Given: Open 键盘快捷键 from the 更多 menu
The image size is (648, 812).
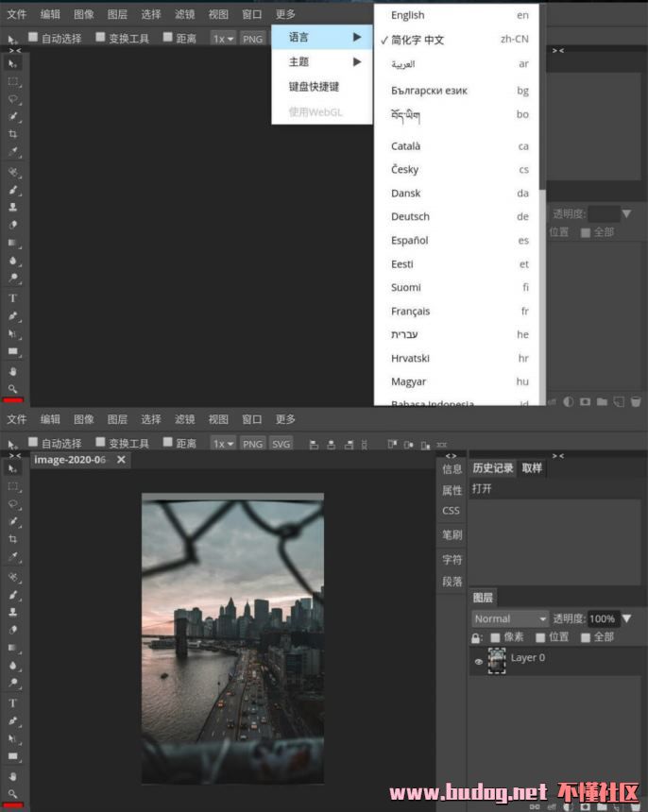Looking at the screenshot, I should click(314, 86).
